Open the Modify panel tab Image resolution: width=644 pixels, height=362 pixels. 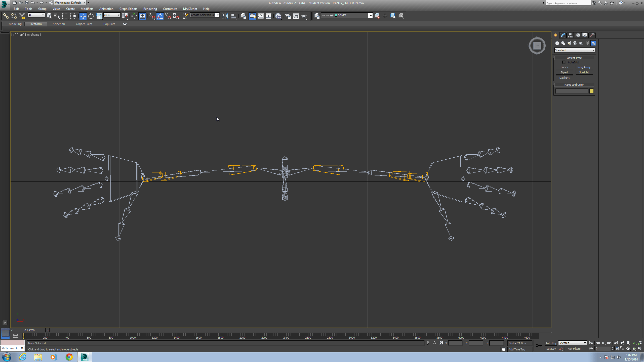(563, 35)
